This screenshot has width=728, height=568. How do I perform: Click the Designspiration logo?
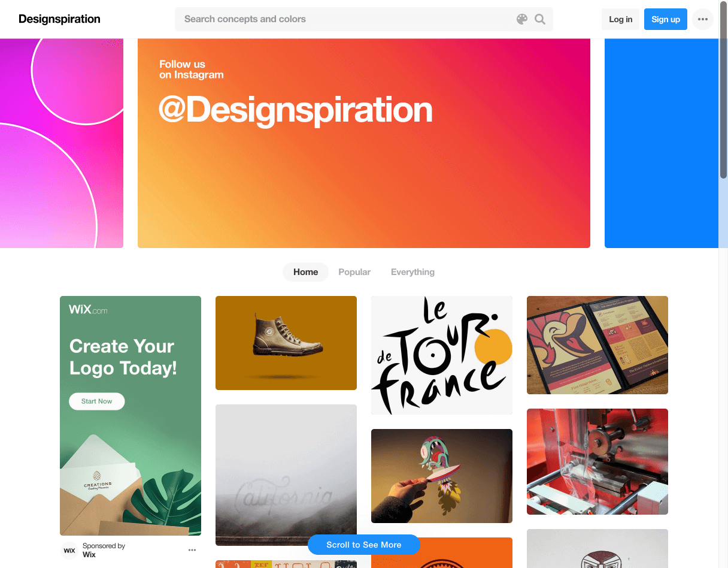coord(59,19)
